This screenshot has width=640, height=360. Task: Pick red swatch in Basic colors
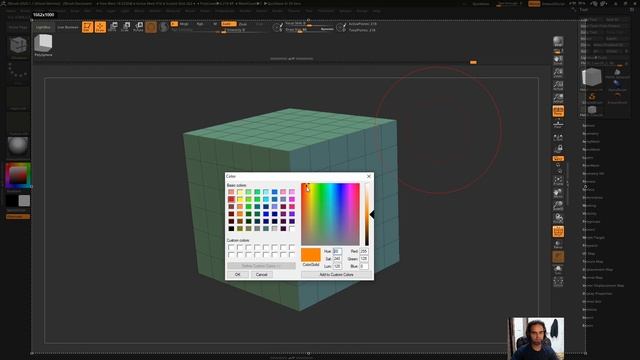(x=231, y=199)
